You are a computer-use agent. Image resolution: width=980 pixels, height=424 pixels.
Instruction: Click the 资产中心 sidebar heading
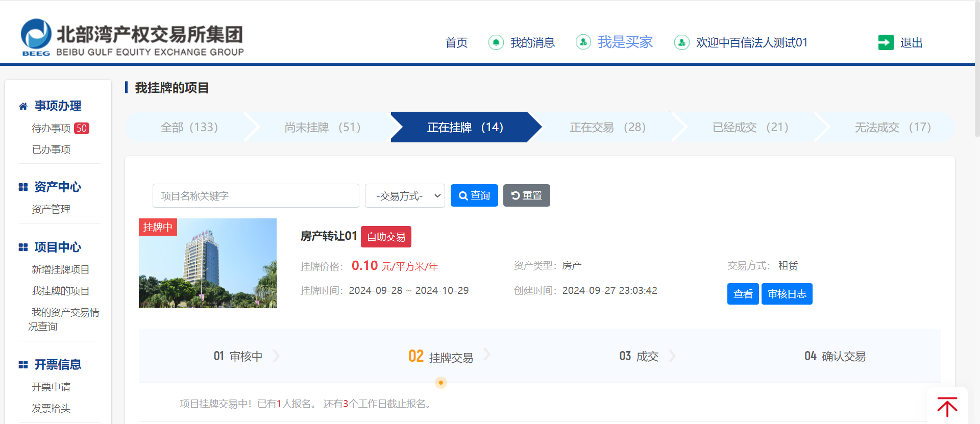(x=58, y=187)
